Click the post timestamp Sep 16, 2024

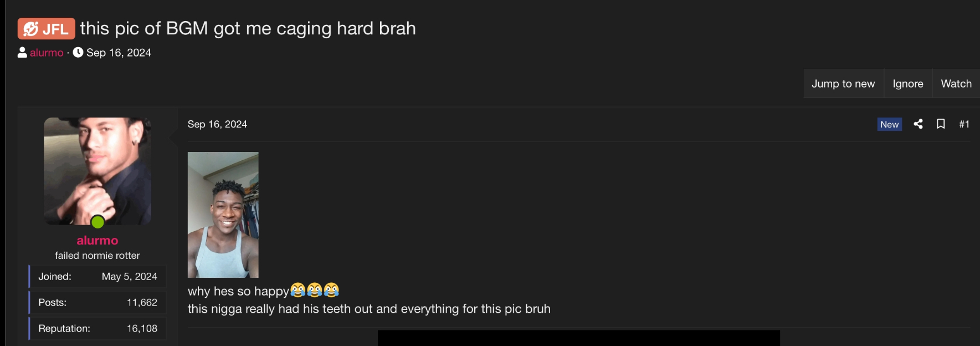coord(217,124)
